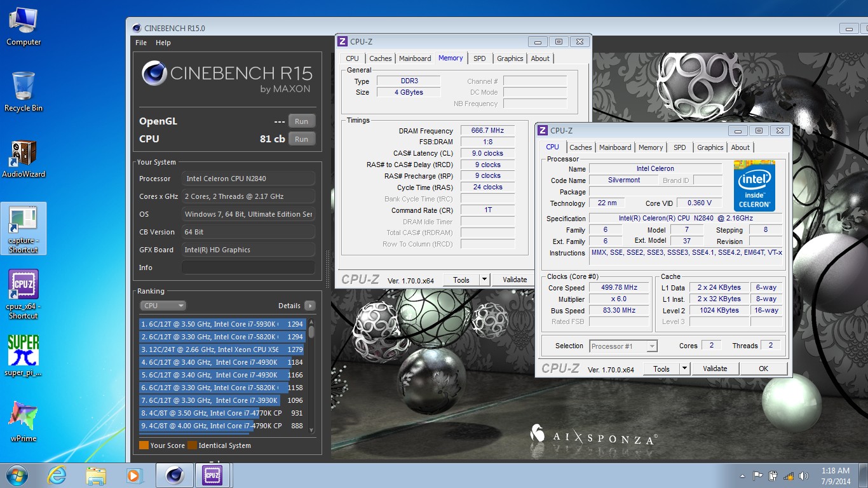Show hidden system tray icons arrow
868x488 pixels.
743,476
